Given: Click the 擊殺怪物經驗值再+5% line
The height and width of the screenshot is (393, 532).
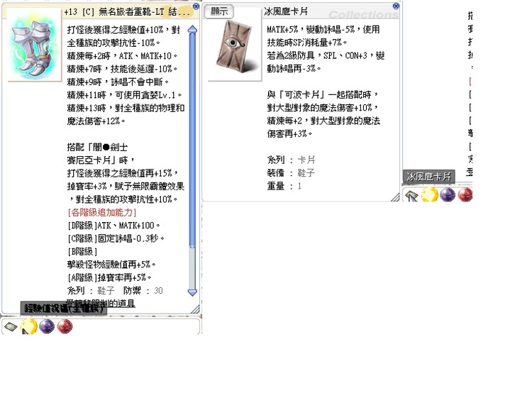Looking at the screenshot, I should coord(111,265).
